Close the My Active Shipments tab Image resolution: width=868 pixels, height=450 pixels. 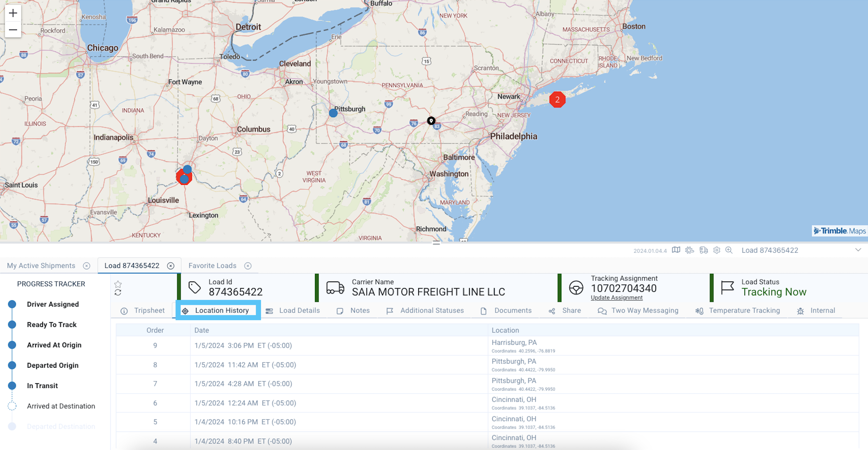[x=86, y=266]
